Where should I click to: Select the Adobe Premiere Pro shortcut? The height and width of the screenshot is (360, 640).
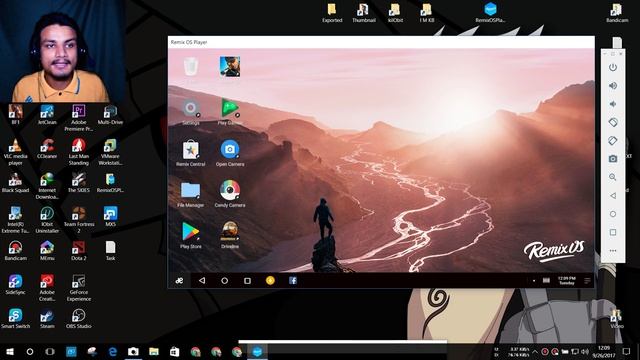(x=79, y=118)
